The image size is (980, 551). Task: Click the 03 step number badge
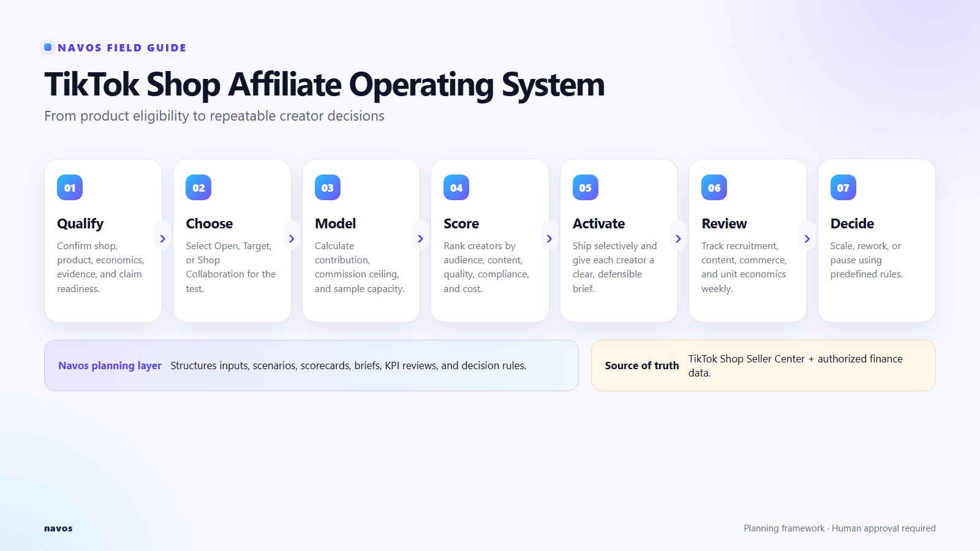(x=328, y=188)
